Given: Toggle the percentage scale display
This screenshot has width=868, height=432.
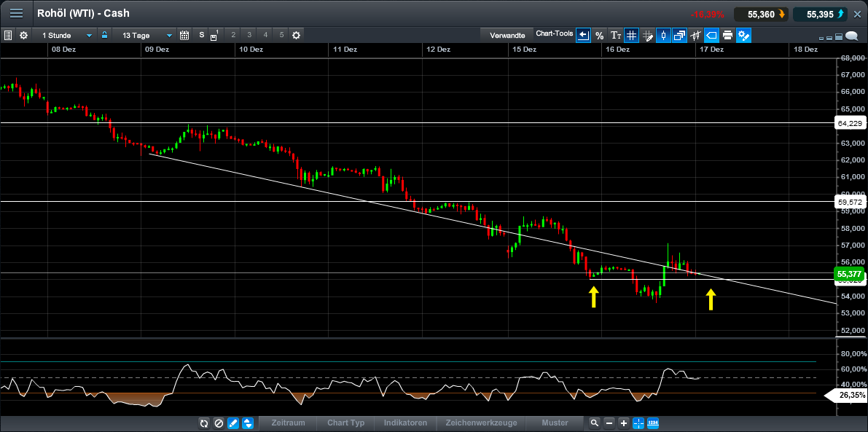Looking at the screenshot, I should point(600,35).
